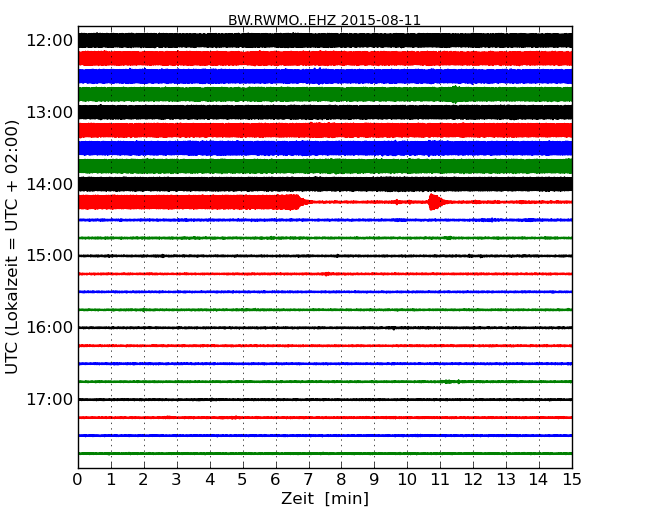
Task: Pick the 17:00 time tick label
Action: pos(50,399)
